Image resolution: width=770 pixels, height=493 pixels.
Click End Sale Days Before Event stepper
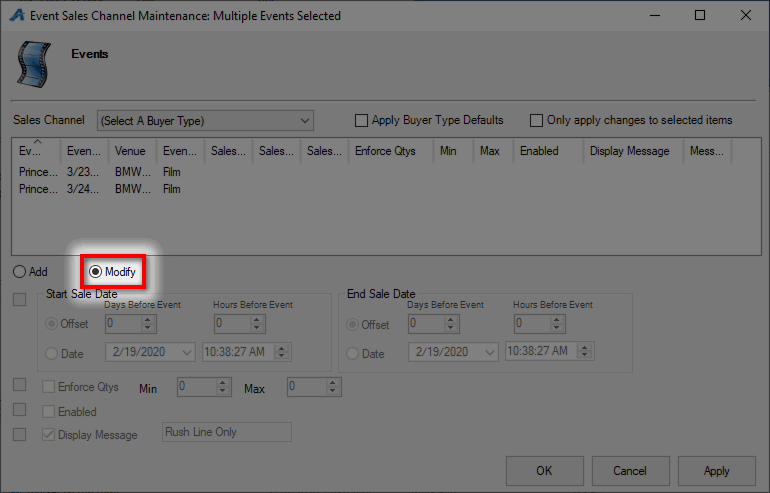(450, 324)
